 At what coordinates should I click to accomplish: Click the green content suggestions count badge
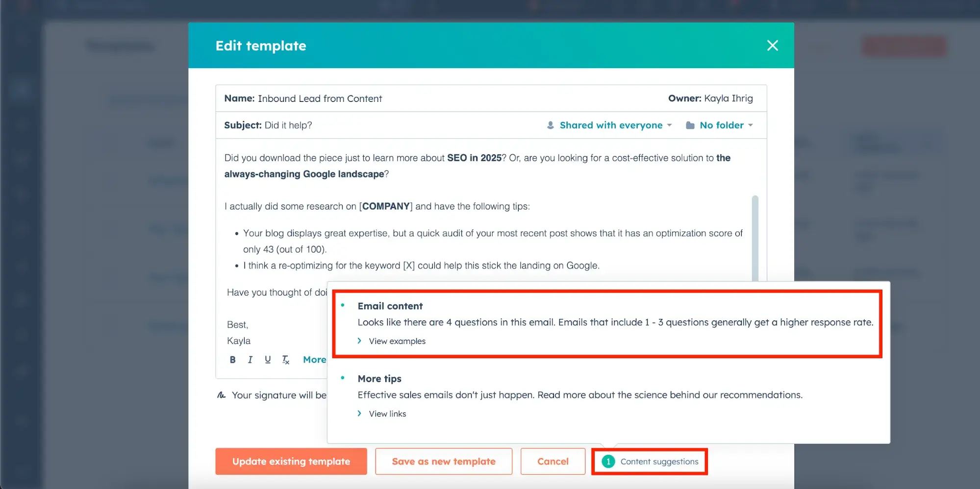click(608, 462)
